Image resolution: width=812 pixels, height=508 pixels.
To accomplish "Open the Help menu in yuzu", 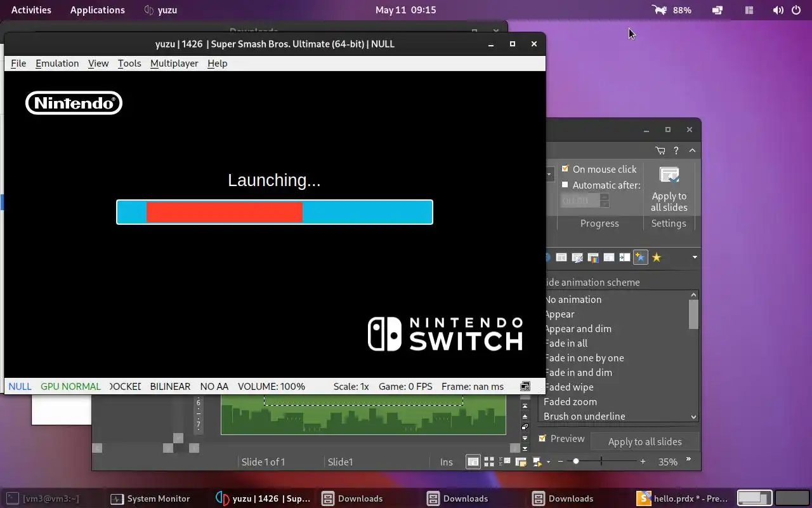I will pos(217,63).
